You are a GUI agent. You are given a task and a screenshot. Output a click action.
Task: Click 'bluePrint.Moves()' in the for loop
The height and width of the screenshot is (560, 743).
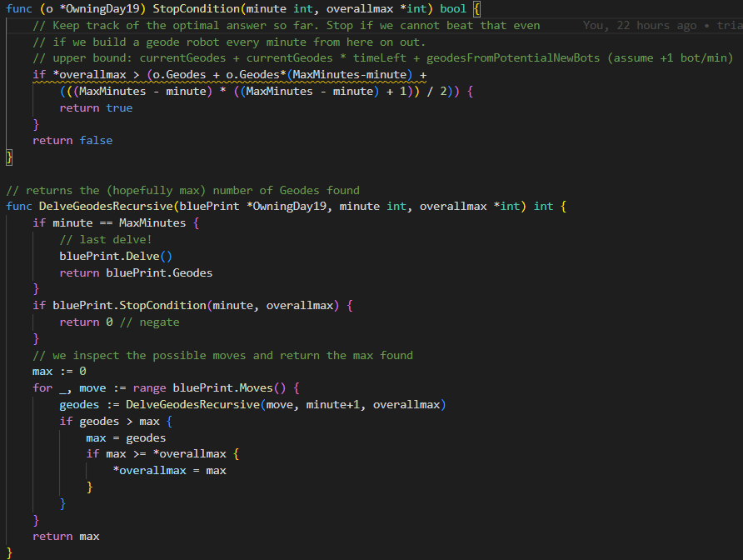pos(229,388)
